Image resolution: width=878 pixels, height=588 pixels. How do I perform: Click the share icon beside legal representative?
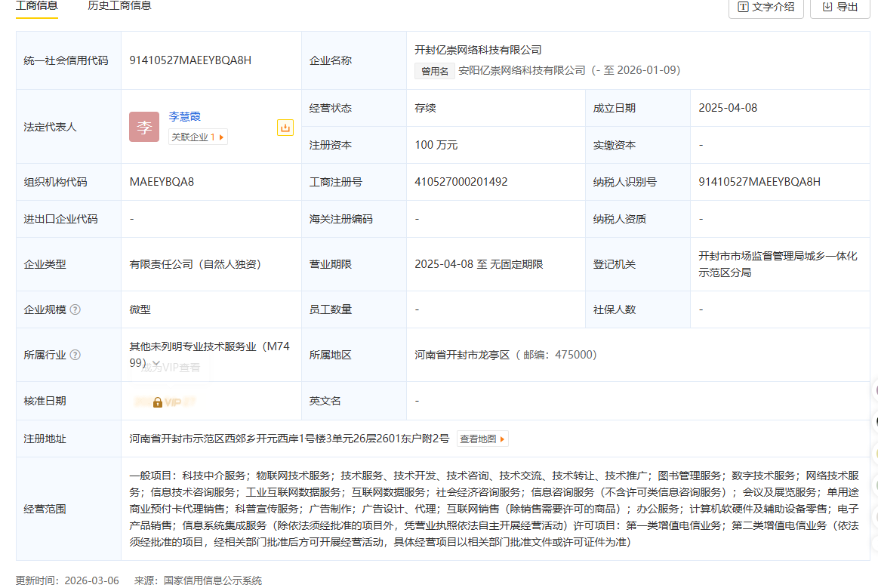point(285,128)
